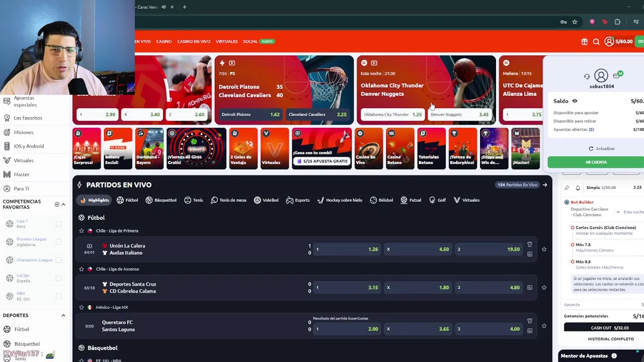Open HISTORIAL COMPLETO link
Image resolution: width=644 pixels, height=362 pixels.
tap(611, 339)
